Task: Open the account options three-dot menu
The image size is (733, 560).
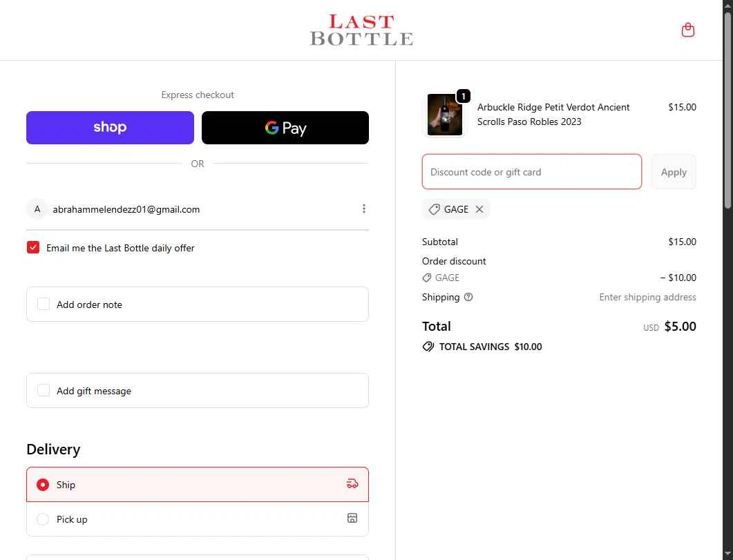Action: (363, 209)
